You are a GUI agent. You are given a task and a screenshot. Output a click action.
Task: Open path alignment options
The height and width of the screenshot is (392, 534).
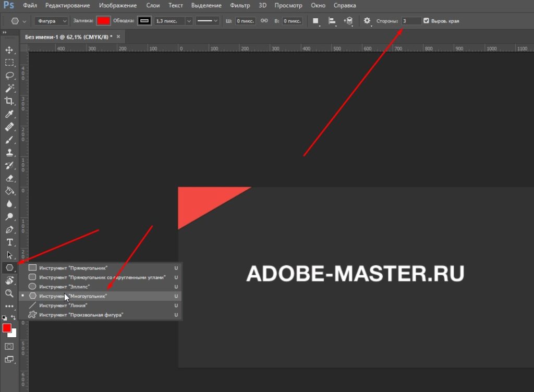(x=332, y=21)
